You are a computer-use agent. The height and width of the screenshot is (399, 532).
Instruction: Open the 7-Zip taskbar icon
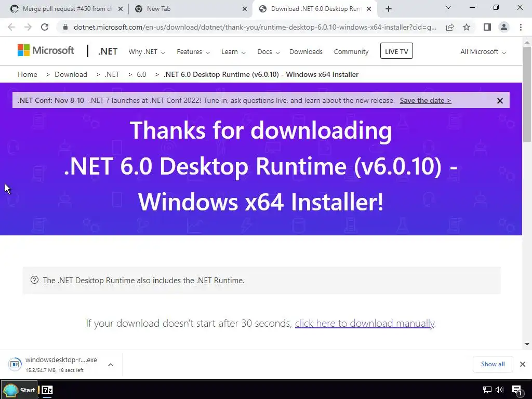pyautogui.click(x=47, y=390)
